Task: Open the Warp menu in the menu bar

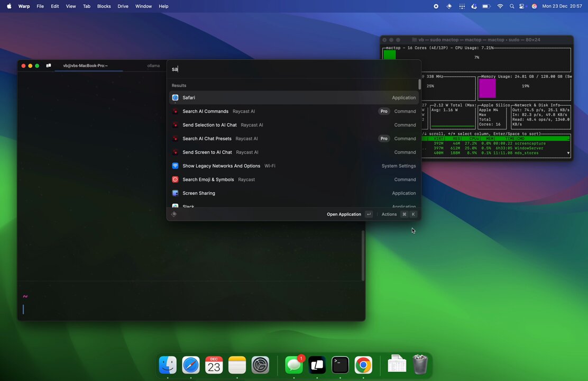Action: 24,6
